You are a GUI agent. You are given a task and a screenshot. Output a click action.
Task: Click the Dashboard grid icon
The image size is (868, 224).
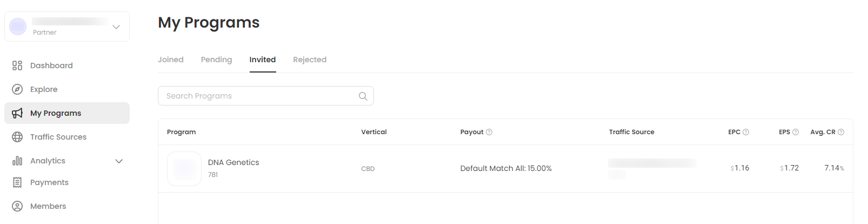(17, 65)
